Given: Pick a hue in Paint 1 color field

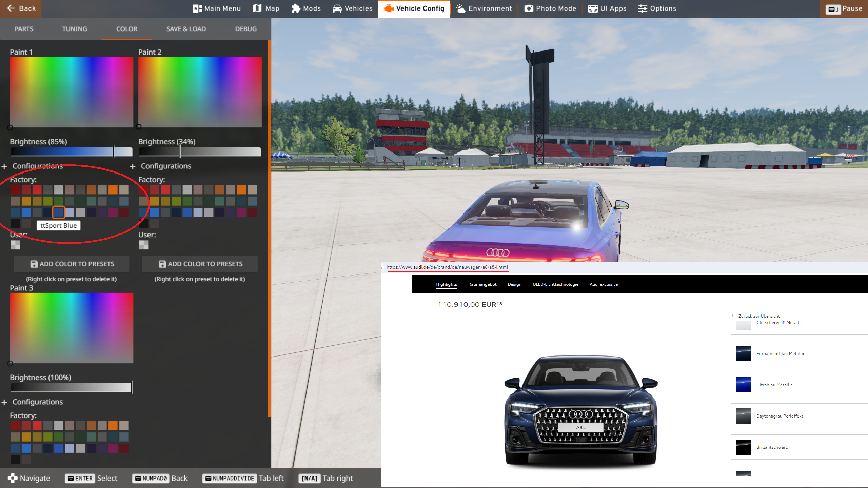Looking at the screenshot, I should 72,92.
